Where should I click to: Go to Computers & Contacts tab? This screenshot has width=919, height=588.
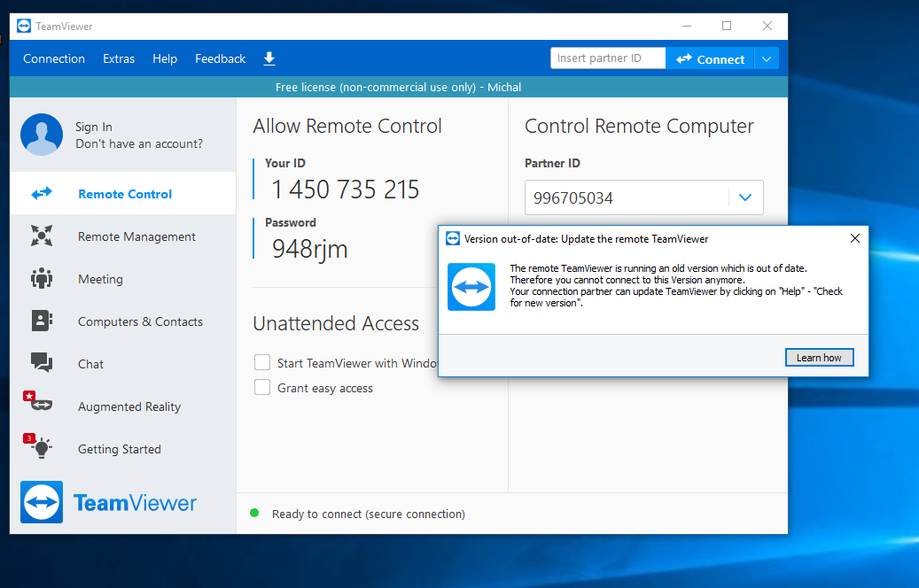(x=123, y=321)
